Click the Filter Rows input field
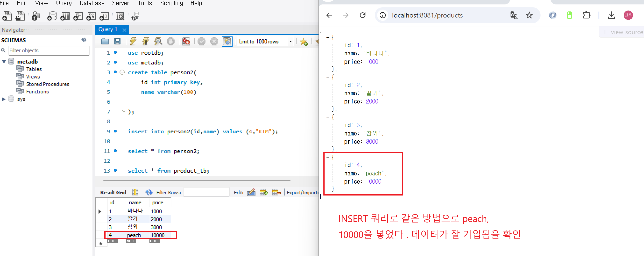The width and height of the screenshot is (644, 256). pyautogui.click(x=206, y=192)
